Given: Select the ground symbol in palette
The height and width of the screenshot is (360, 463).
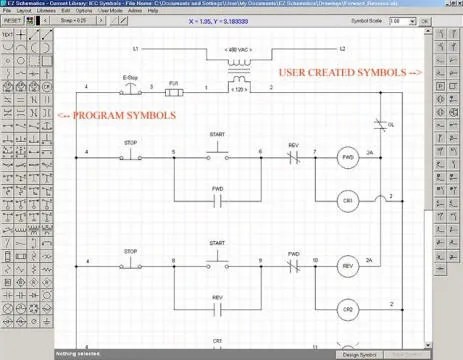Looking at the screenshot, I should coord(47,321).
